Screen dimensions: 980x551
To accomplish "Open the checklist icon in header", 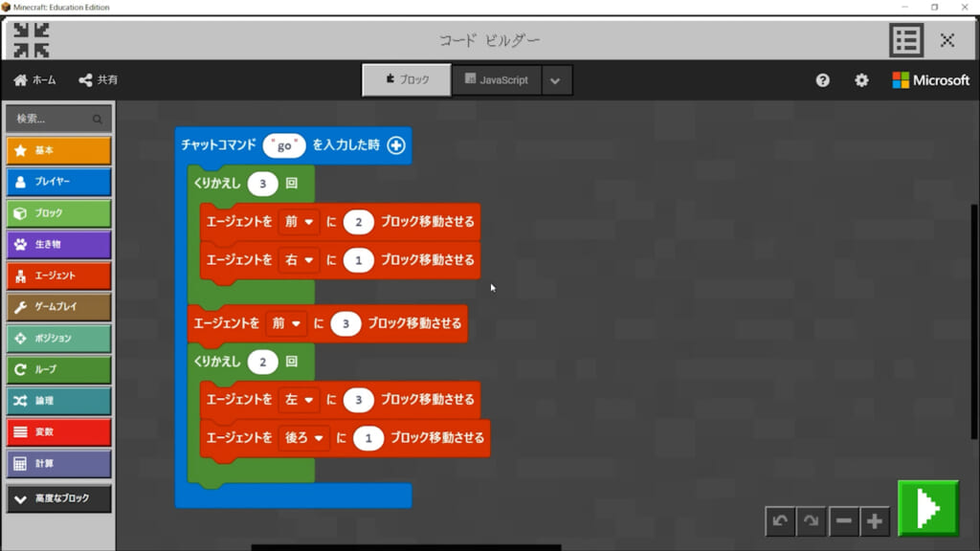I will point(905,40).
